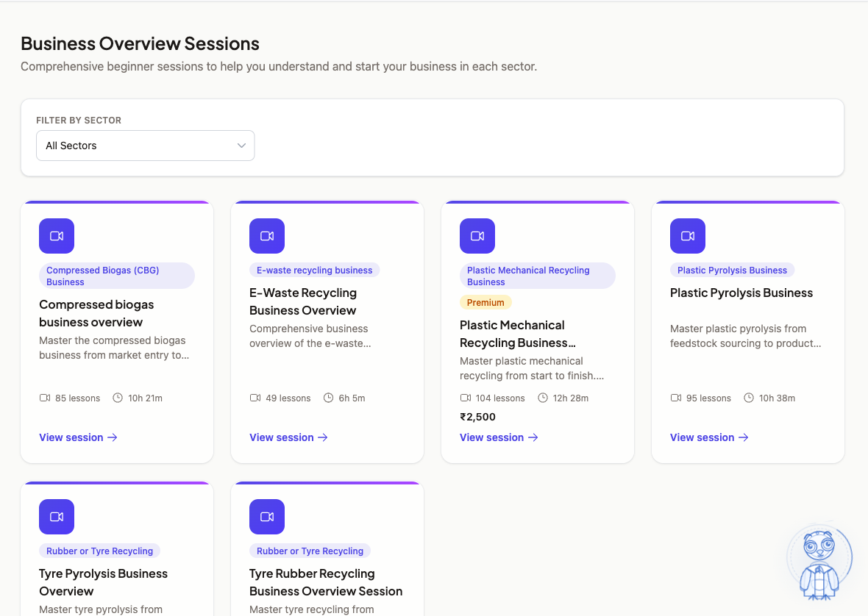Click the Business Overview Sessions heading
The image size is (868, 616).
click(x=140, y=43)
